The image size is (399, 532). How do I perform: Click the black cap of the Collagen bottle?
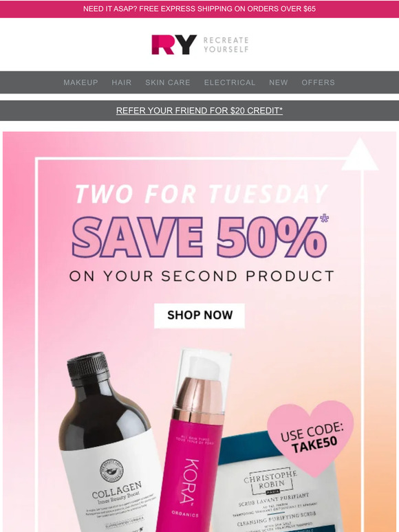tap(87, 366)
